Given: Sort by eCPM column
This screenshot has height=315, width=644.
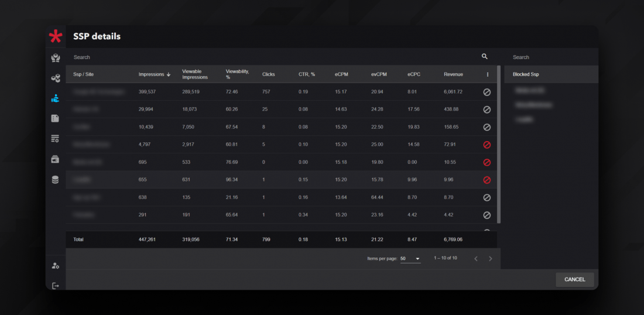Looking at the screenshot, I should [341, 74].
